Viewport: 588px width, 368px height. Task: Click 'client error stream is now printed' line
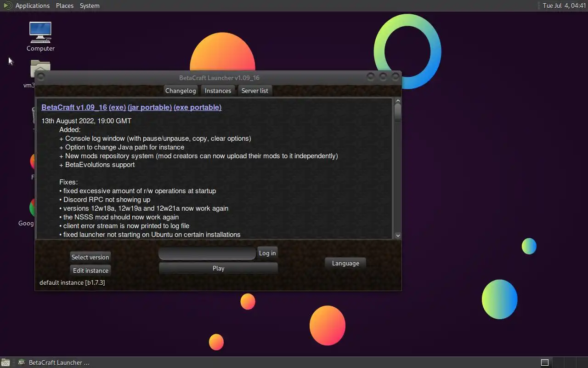(x=124, y=226)
